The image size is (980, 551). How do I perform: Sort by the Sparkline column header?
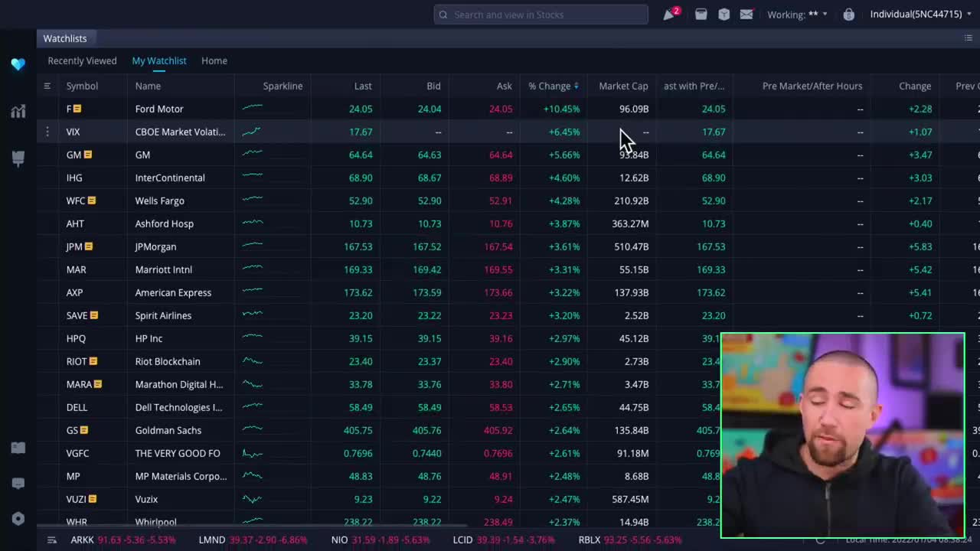point(283,86)
